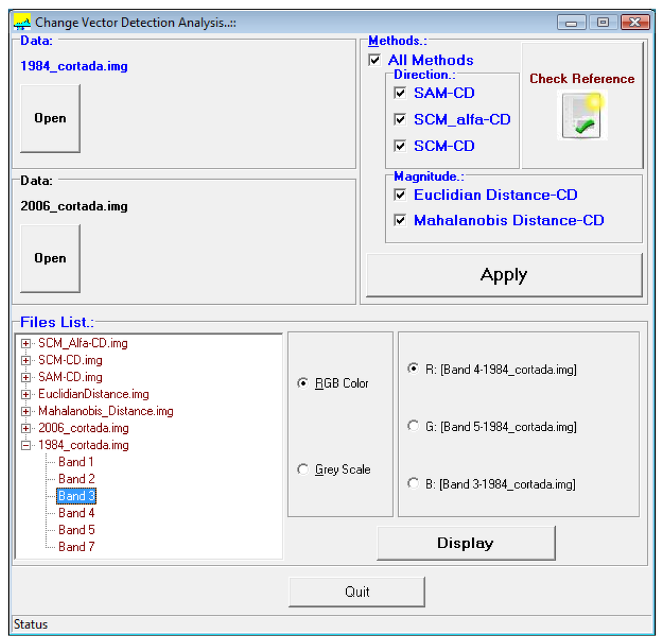Select 1984_cortada.img in files list
The image size is (664, 644).
pos(84,445)
